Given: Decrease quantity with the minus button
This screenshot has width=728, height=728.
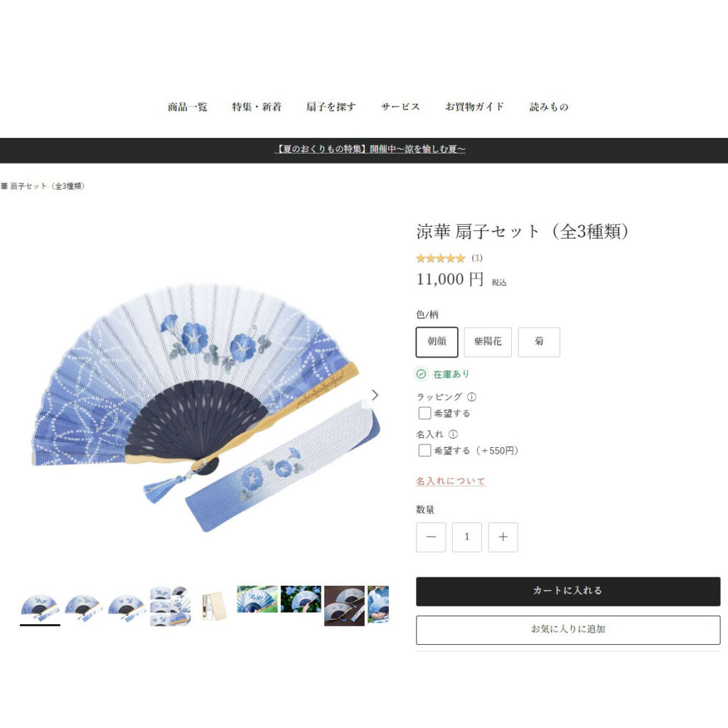Looking at the screenshot, I should pyautogui.click(x=431, y=537).
